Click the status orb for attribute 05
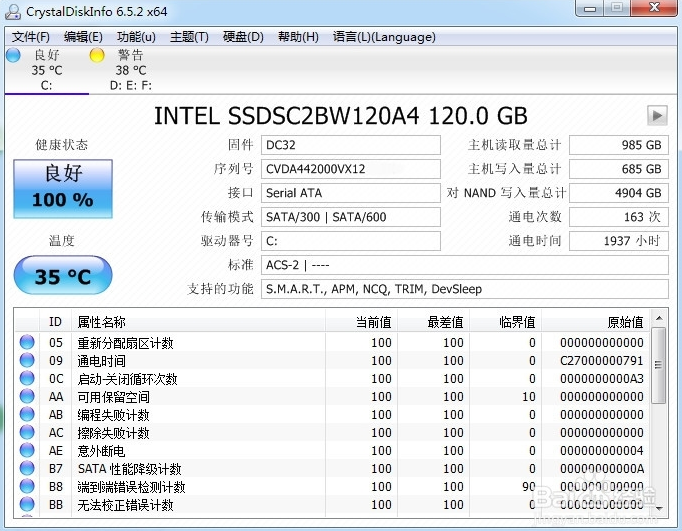 [x=27, y=342]
